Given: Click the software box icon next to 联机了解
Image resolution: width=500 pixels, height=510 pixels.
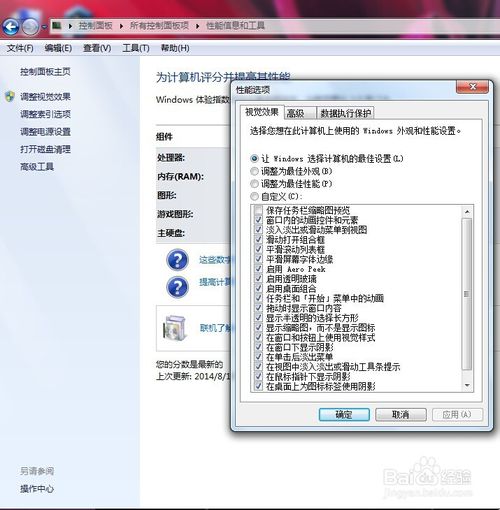Looking at the screenshot, I should (x=174, y=328).
